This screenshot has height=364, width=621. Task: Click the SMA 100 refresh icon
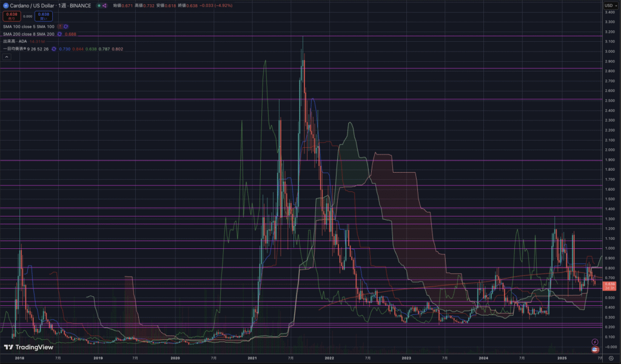click(x=65, y=27)
